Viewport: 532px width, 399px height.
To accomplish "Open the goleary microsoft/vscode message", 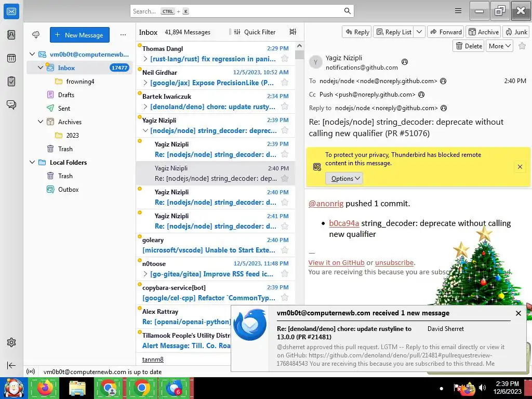I will coord(216,245).
